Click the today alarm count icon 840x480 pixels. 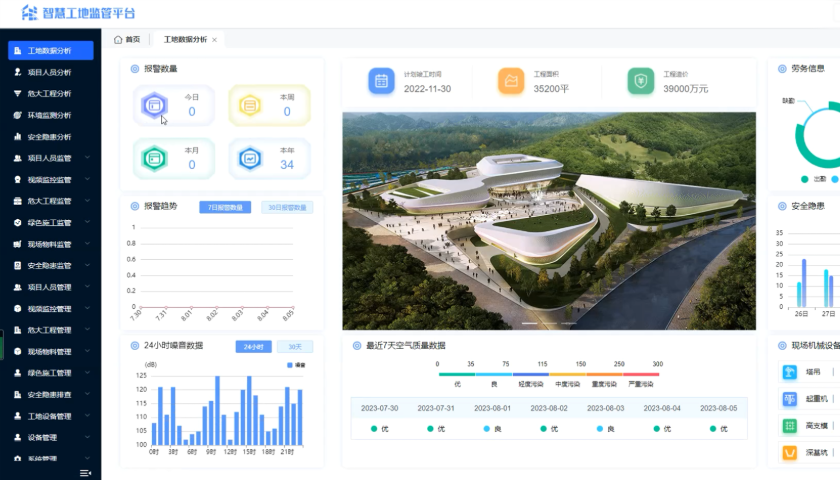pos(153,104)
